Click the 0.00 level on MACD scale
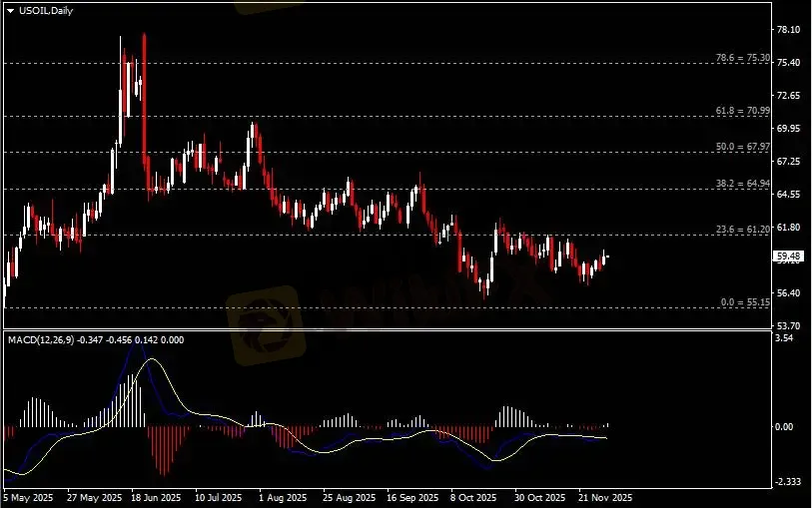The height and width of the screenshot is (508, 812). click(786, 426)
